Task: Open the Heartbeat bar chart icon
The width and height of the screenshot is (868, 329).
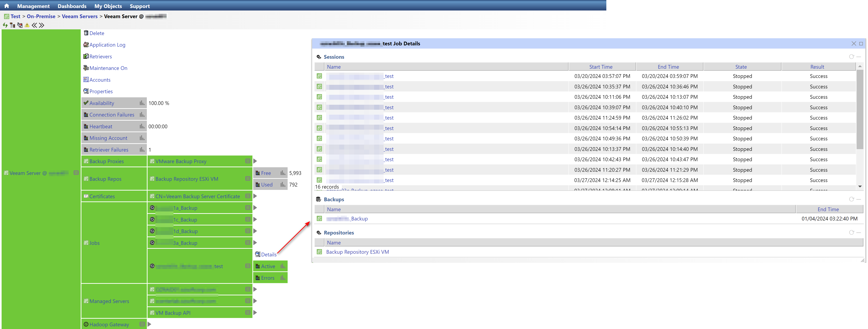Action: (142, 126)
